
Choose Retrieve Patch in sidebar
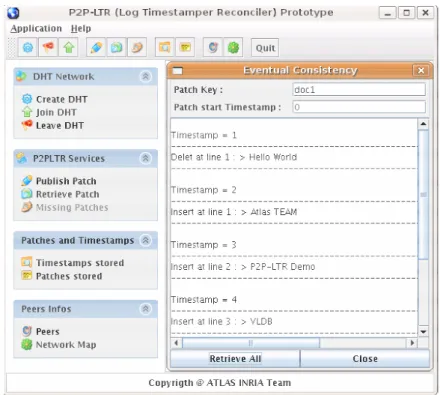coord(60,194)
